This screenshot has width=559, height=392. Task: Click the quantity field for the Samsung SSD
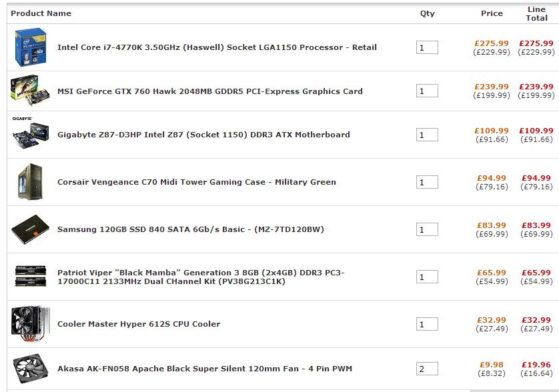click(x=427, y=229)
